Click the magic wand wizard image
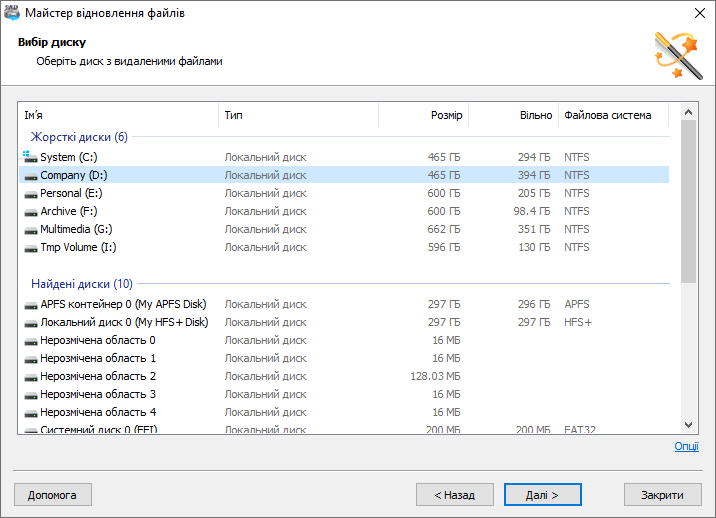 678,55
